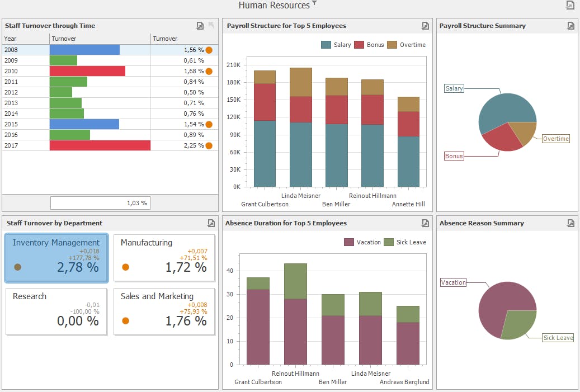The height and width of the screenshot is (392, 580).
Task: Select the Inventory Management department card
Action: coord(56,258)
